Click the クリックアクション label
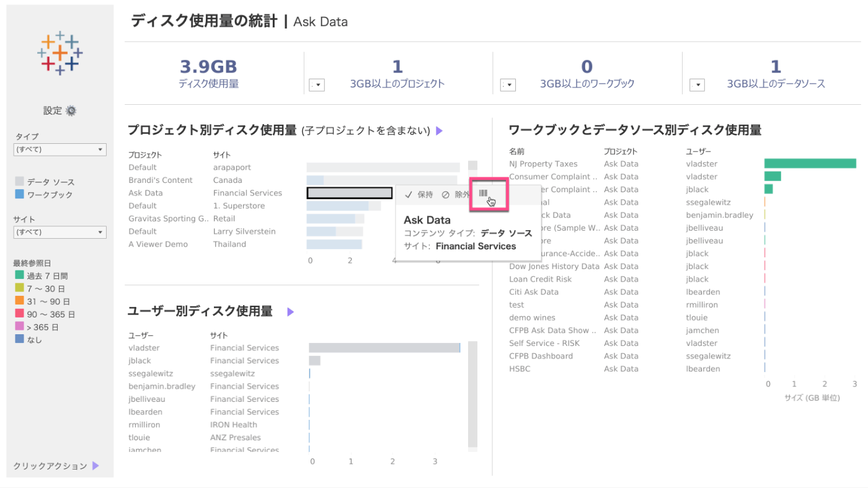This screenshot has height=488, width=868. click(50, 466)
